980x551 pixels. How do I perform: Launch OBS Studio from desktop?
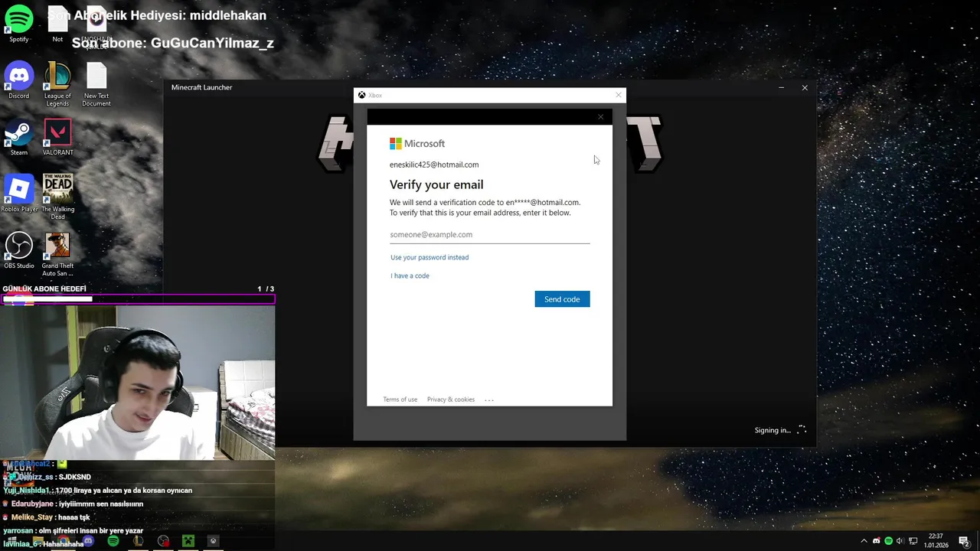pos(19,250)
